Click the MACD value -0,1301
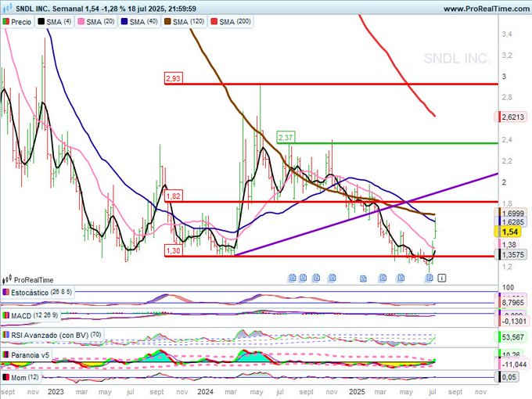The height and width of the screenshot is (399, 532). coord(514,321)
